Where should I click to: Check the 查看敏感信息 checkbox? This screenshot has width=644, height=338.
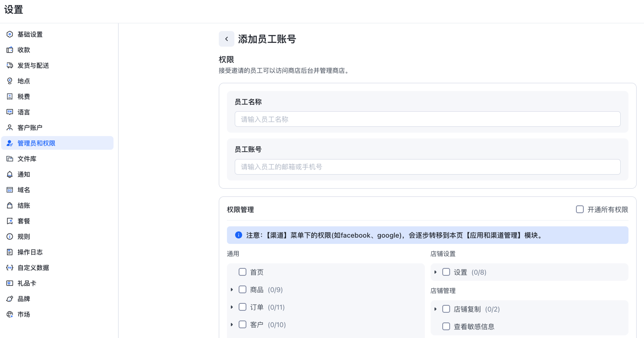446,326
